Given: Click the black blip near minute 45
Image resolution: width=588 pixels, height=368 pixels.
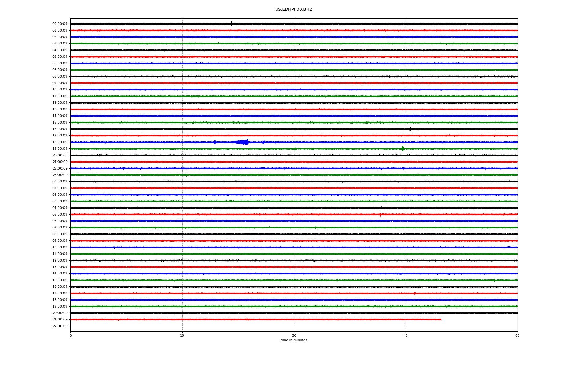Looking at the screenshot, I should [x=410, y=129].
